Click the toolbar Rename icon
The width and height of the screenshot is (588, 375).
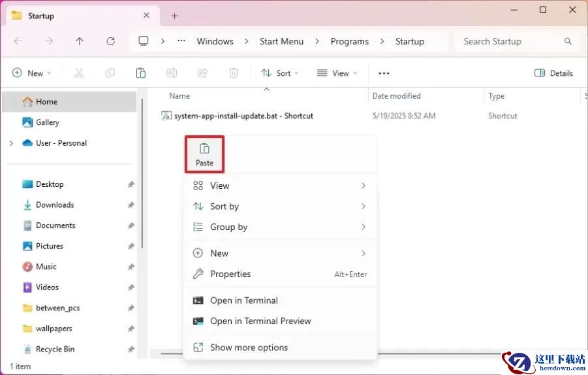[x=172, y=73]
